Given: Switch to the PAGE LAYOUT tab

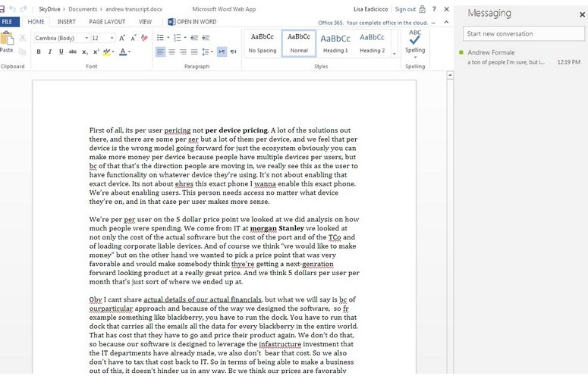Looking at the screenshot, I should click(107, 22).
